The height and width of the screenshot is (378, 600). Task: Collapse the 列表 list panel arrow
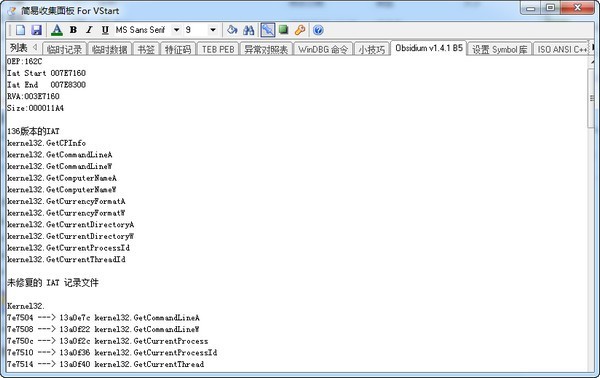[35, 47]
